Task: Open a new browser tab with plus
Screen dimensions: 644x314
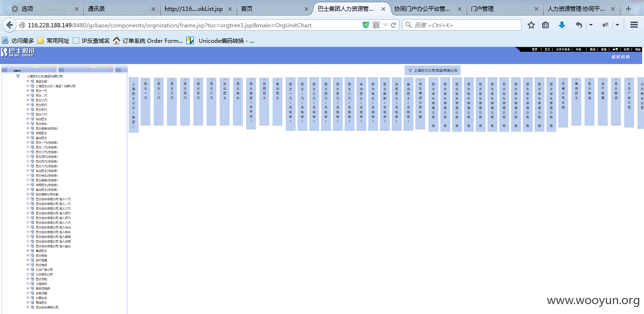Action: pos(628,9)
